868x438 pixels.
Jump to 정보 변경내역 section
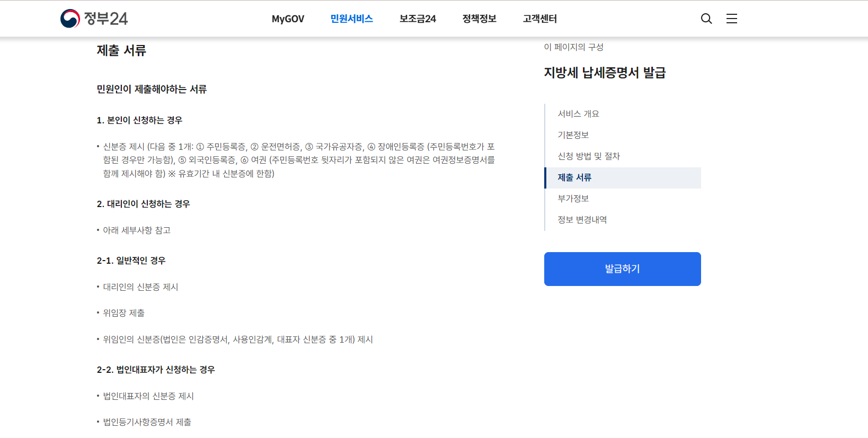582,220
